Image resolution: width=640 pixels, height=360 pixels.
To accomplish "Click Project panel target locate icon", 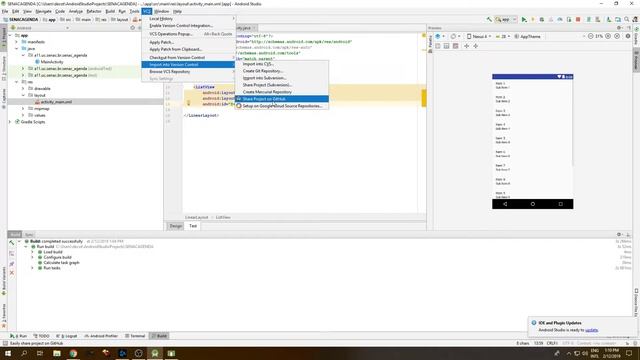I will click(132, 28).
